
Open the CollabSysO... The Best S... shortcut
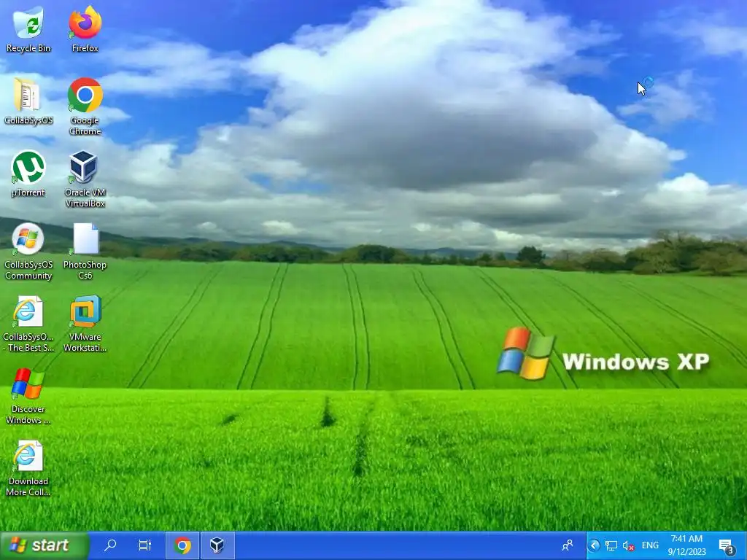pos(28,323)
